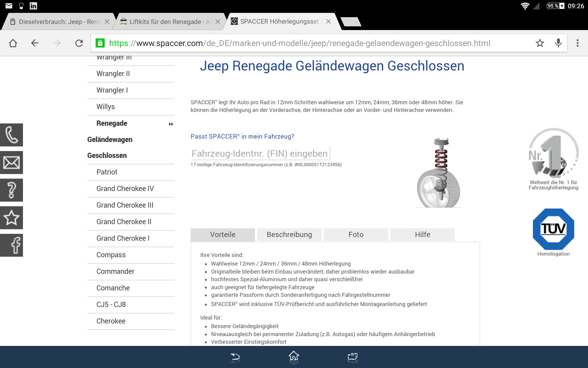Click the TÜV Homologation badge
The height and width of the screenshot is (368, 588).
tap(553, 229)
